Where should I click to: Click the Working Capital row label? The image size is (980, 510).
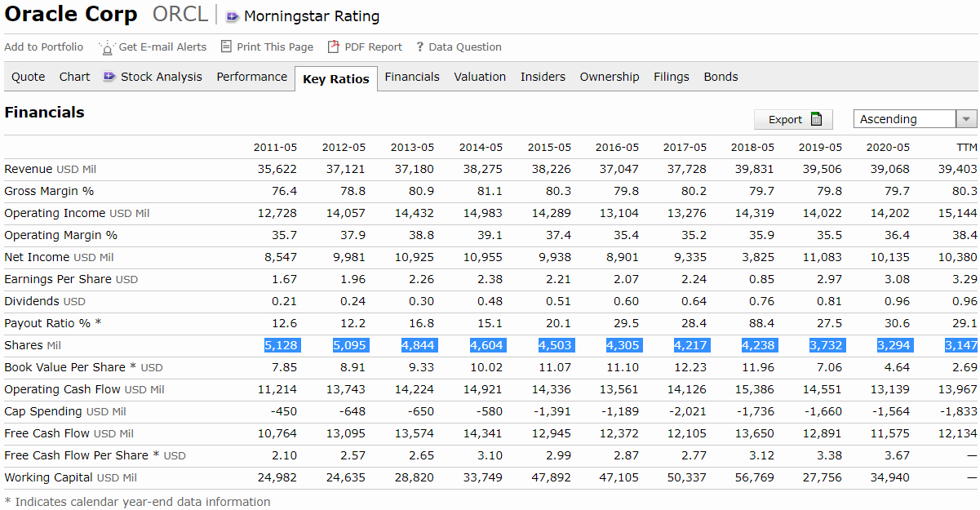tap(70, 477)
